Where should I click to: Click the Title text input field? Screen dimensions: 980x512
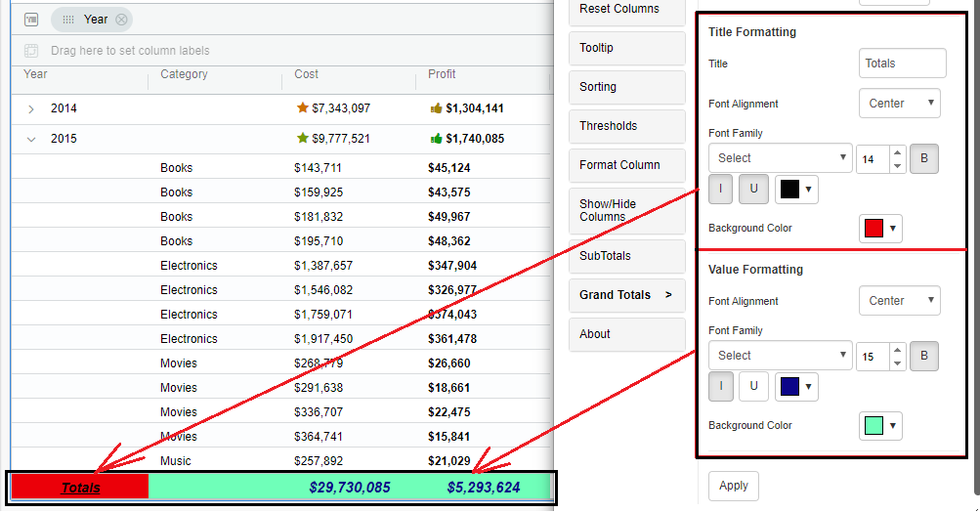[902, 64]
